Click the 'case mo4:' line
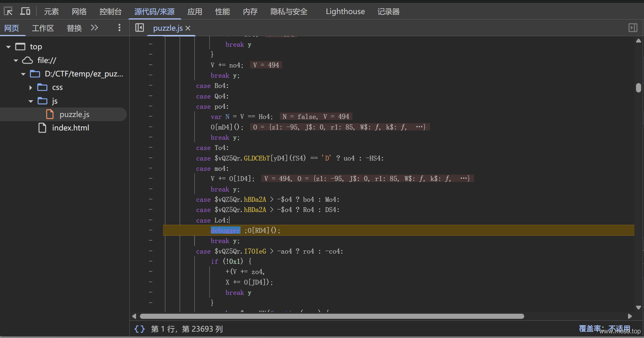The width and height of the screenshot is (644, 338). pos(212,169)
